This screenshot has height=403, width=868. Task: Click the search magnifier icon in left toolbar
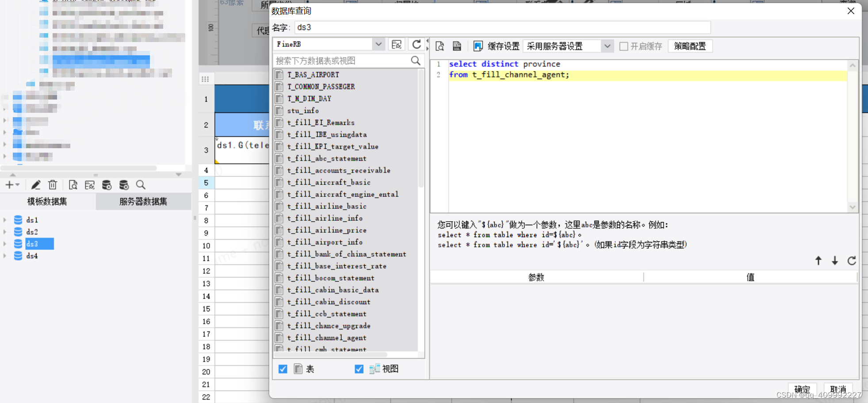click(x=141, y=185)
